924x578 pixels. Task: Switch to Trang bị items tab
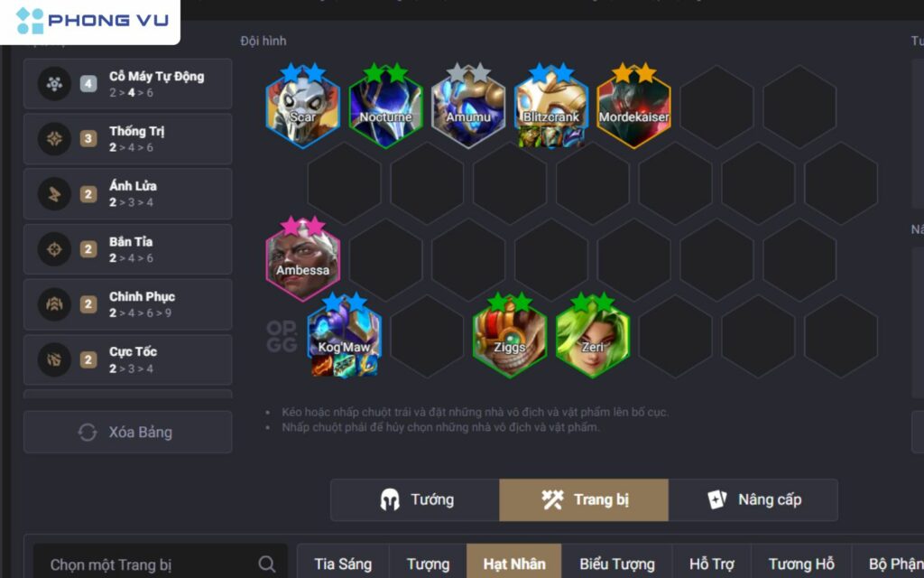pyautogui.click(x=584, y=500)
